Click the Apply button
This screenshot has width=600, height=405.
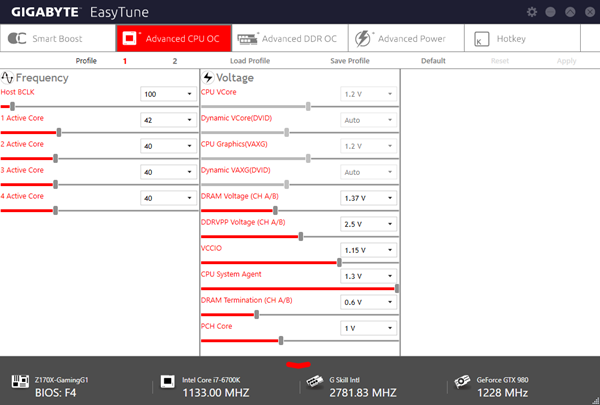tap(566, 61)
